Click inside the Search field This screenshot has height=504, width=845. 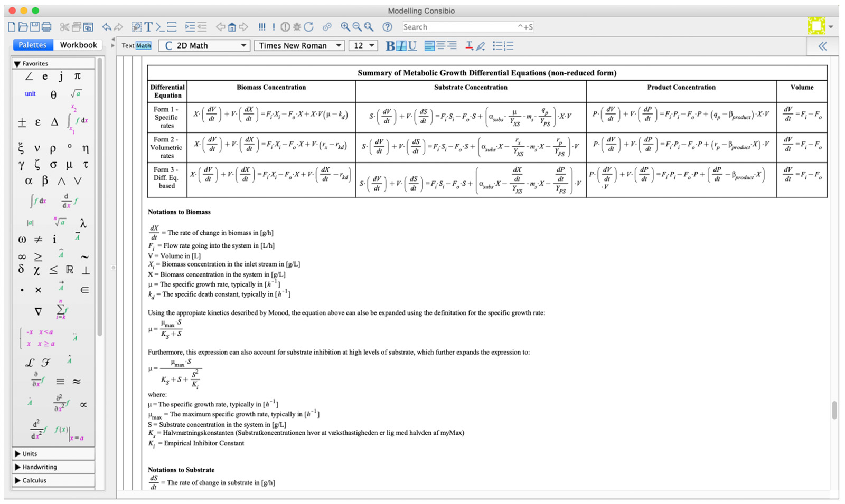coord(465,27)
